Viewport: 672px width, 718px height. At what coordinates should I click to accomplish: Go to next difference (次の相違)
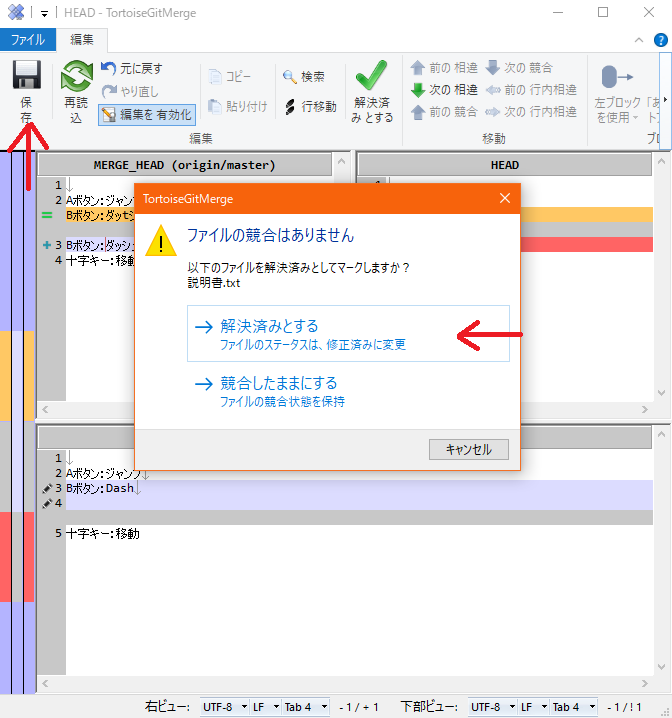pos(444,90)
